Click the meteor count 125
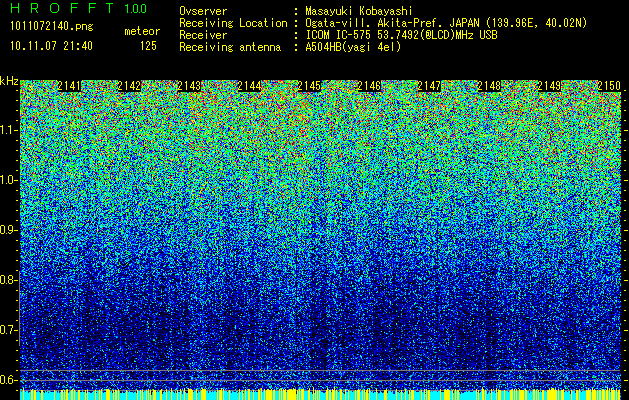Viewport: 629px width, 400px height. coord(148,46)
